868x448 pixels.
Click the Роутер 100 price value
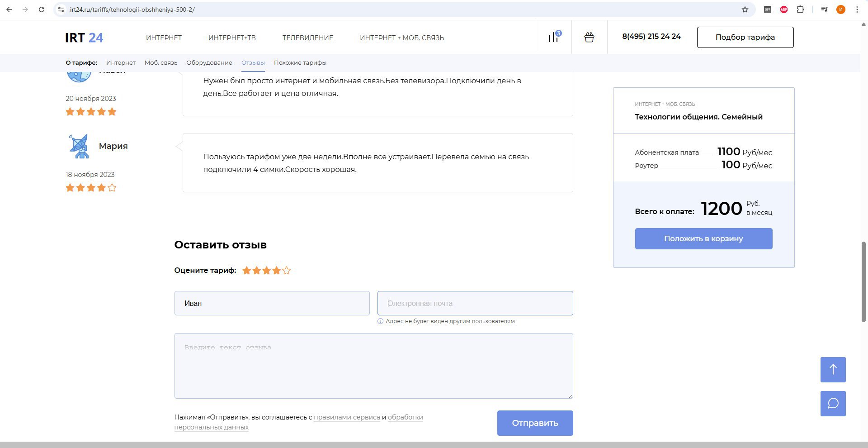click(x=731, y=165)
